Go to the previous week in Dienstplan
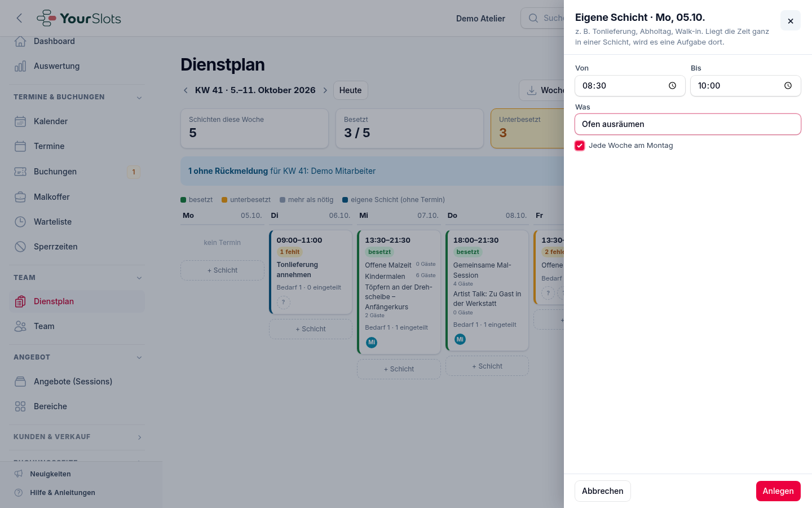This screenshot has height=508, width=812. coord(186,90)
